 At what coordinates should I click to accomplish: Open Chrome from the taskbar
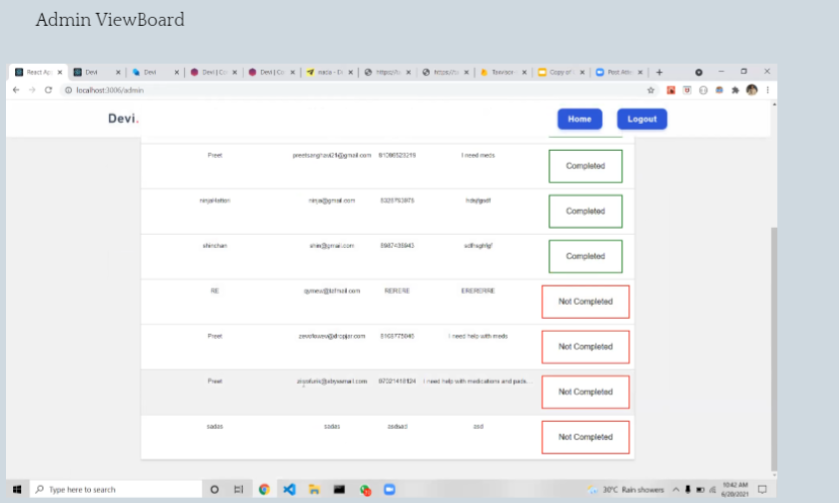pos(264,489)
